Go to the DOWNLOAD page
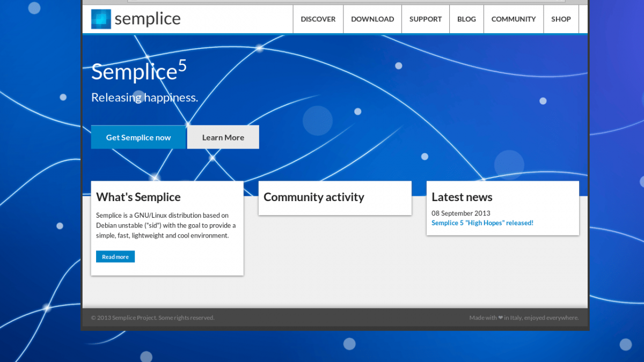The width and height of the screenshot is (644, 362). click(x=372, y=19)
